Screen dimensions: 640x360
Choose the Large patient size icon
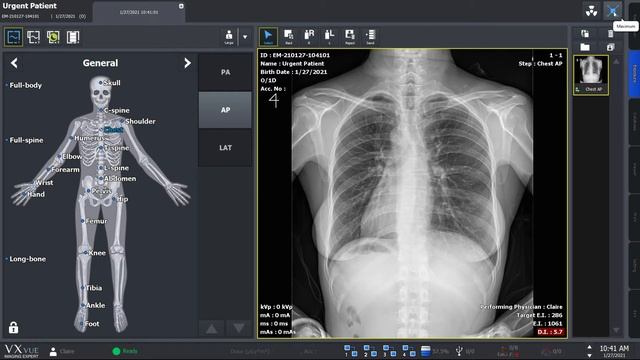coord(229,37)
